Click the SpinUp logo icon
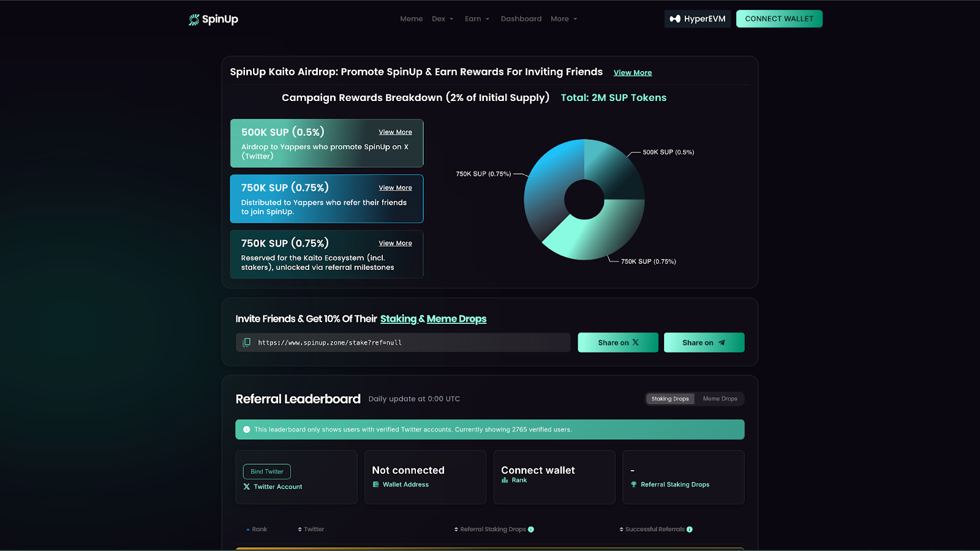This screenshot has width=980, height=551. click(x=194, y=20)
